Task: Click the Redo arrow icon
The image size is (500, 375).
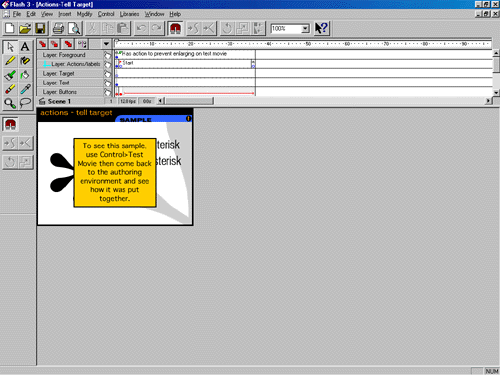Action: tap(157, 28)
